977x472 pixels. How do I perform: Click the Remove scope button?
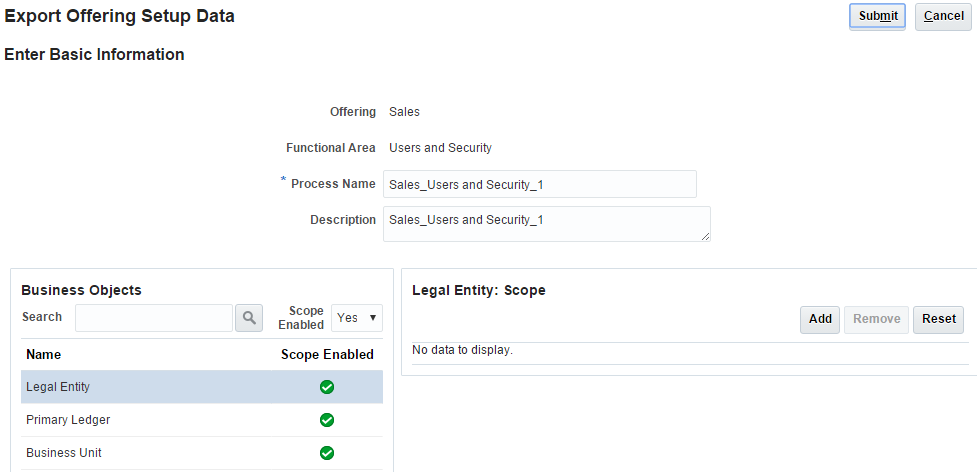(876, 319)
